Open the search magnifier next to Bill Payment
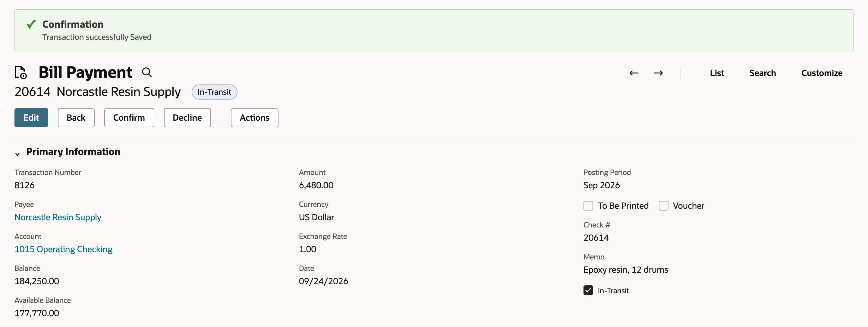This screenshot has width=868, height=327. [x=147, y=72]
